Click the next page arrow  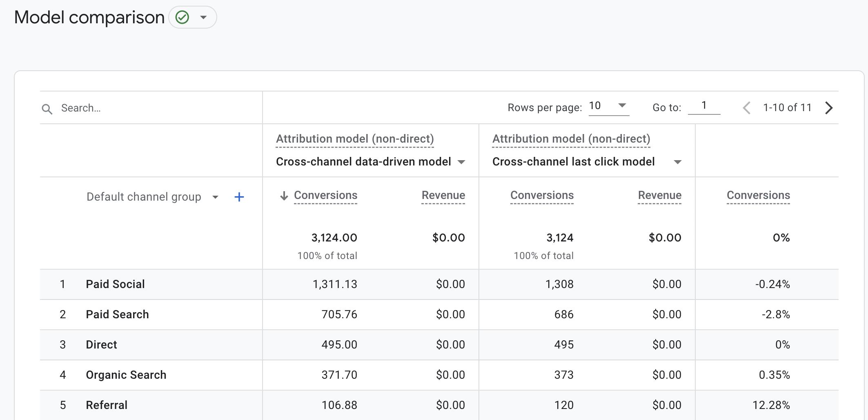tap(829, 108)
